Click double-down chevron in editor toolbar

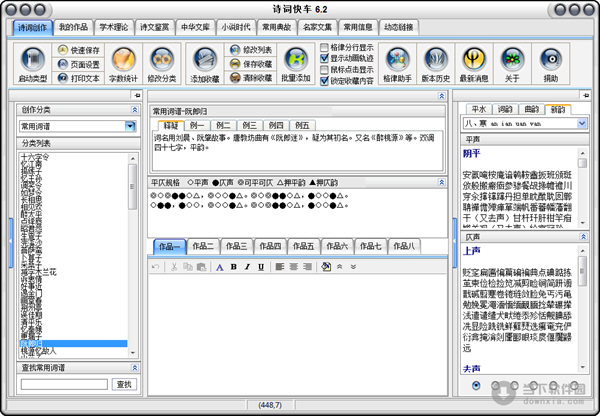tap(353, 267)
